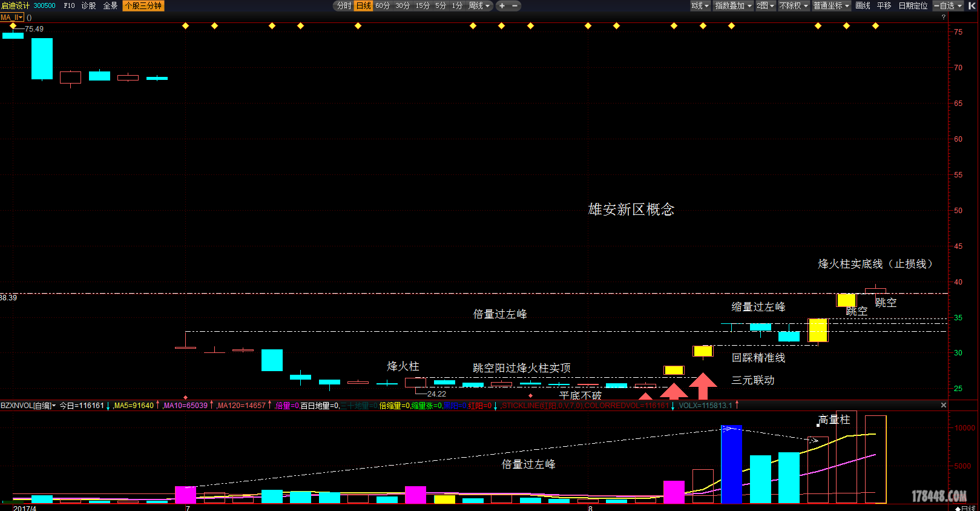Open the 2图 layout dropdown

tap(765, 5)
